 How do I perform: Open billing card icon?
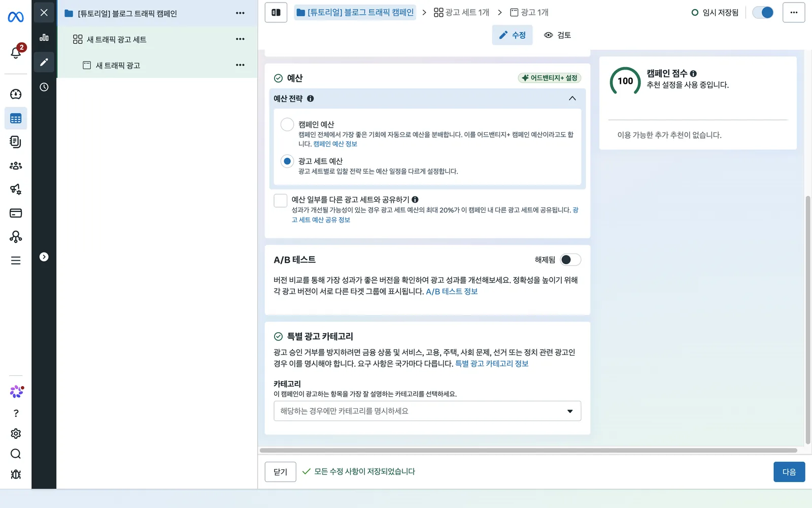[16, 213]
